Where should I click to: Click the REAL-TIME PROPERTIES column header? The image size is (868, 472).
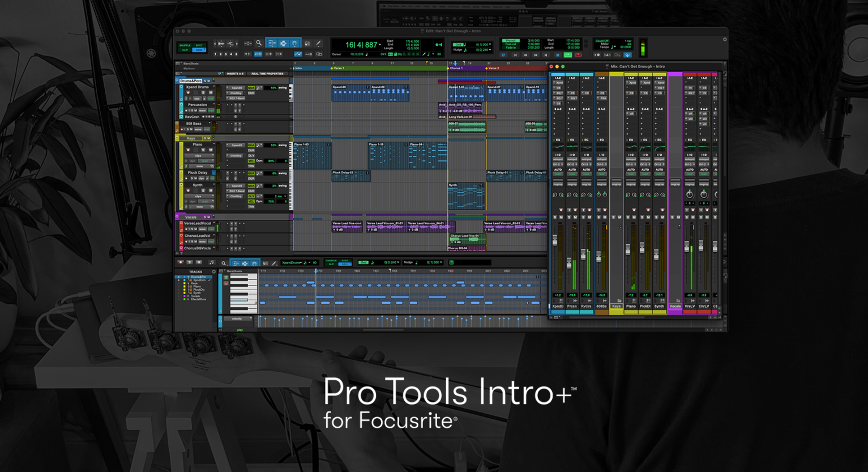(x=267, y=74)
